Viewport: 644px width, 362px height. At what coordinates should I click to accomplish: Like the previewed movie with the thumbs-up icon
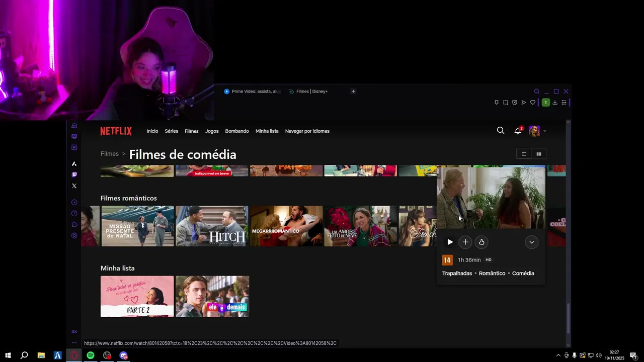481,242
